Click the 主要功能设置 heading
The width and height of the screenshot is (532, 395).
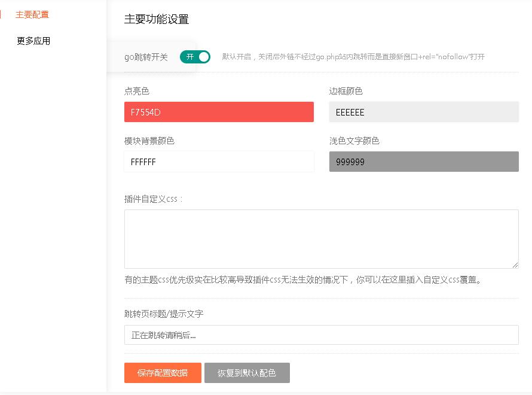pyautogui.click(x=157, y=19)
